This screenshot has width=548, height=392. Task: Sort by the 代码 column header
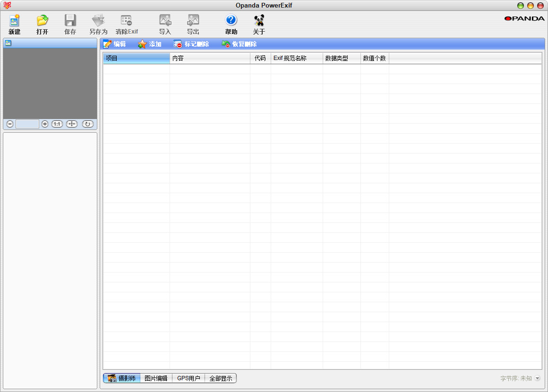(260, 59)
